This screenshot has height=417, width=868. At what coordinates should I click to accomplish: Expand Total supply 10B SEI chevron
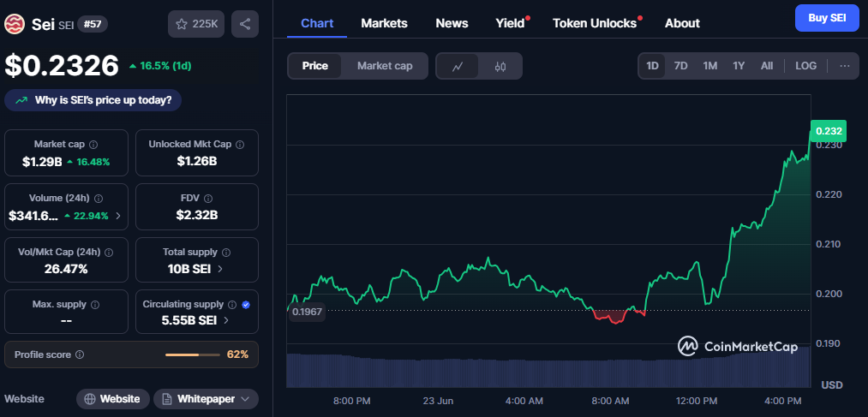point(220,269)
